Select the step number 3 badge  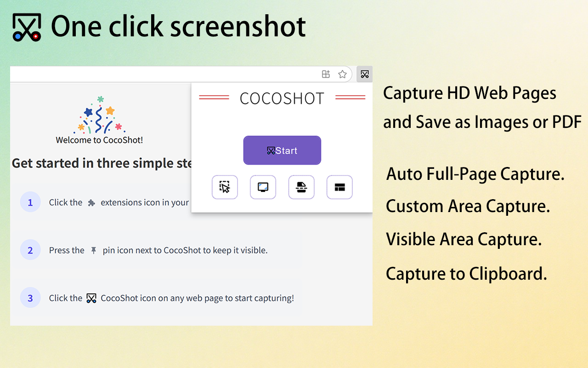tap(30, 298)
